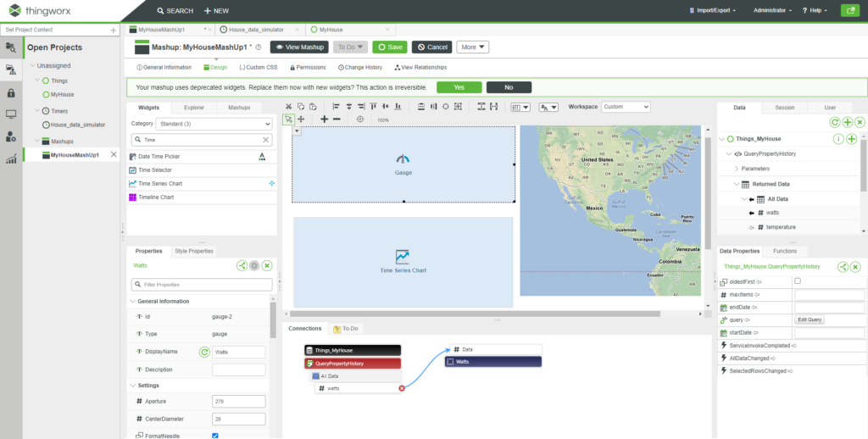Open the Category Standard (3) dropdown

coord(214,124)
